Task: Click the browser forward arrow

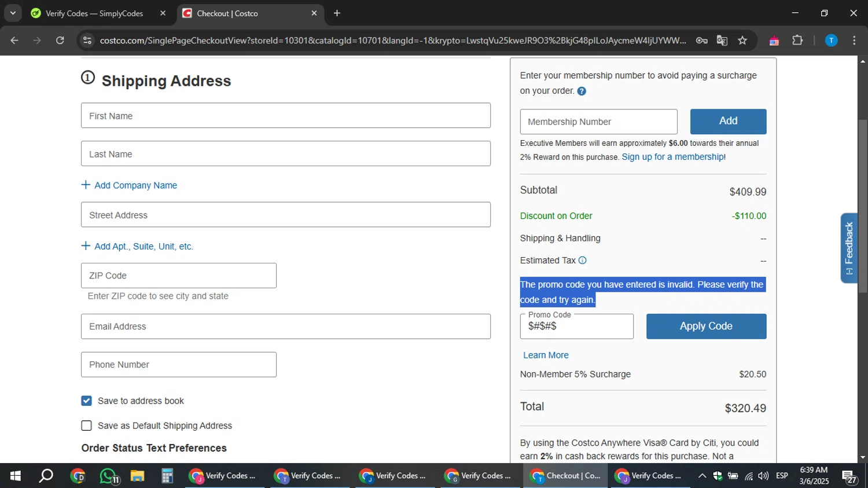Action: (x=37, y=41)
